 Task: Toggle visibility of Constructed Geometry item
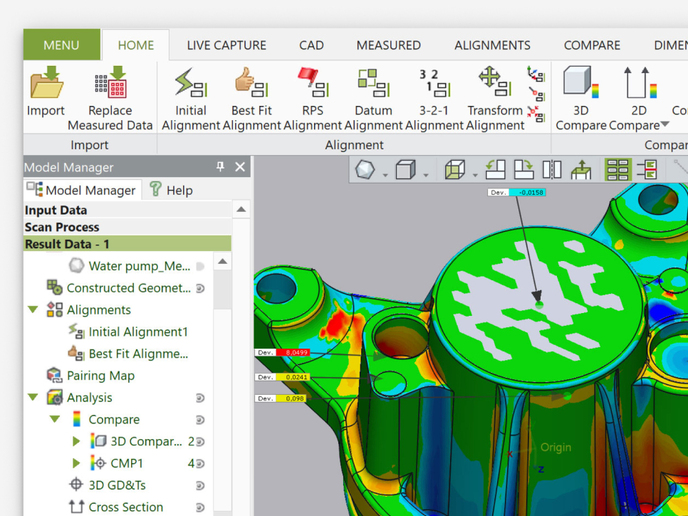click(200, 288)
